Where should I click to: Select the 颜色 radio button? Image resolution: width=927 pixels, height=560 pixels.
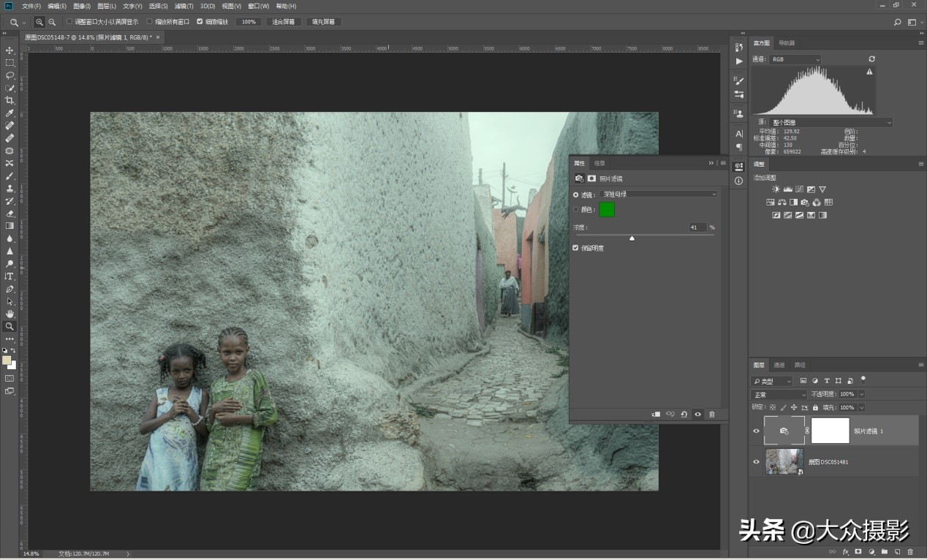tap(576, 210)
